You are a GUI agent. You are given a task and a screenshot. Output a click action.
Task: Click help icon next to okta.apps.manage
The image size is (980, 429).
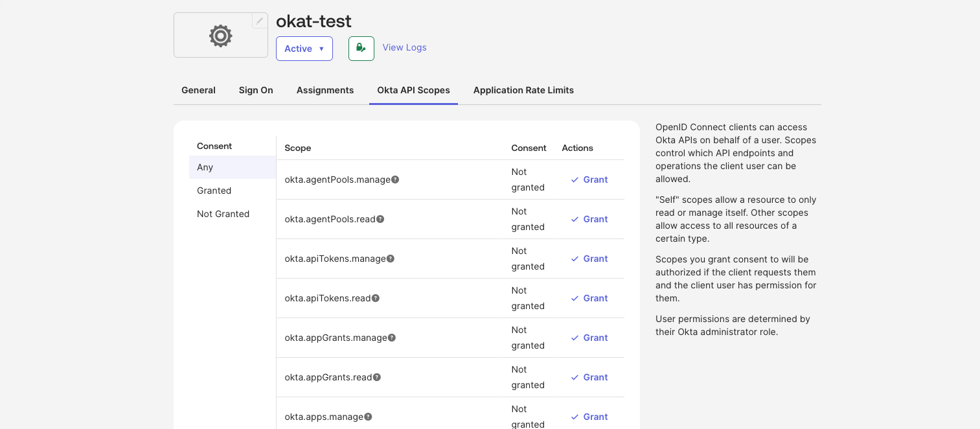click(x=368, y=417)
